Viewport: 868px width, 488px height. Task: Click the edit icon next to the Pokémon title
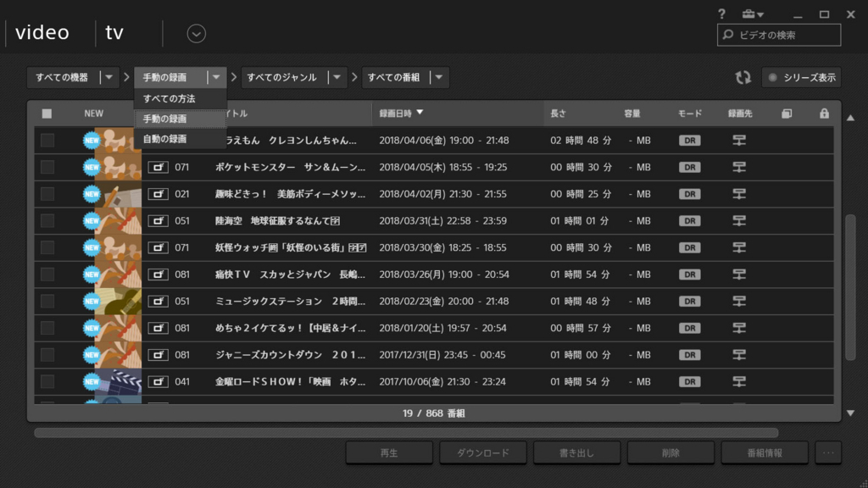[158, 167]
